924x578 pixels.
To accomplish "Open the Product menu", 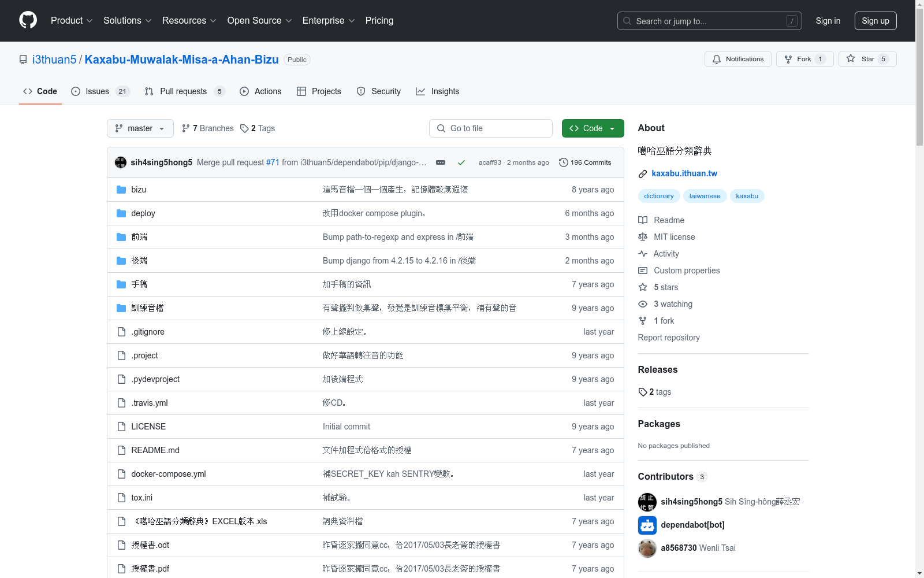I will point(72,20).
